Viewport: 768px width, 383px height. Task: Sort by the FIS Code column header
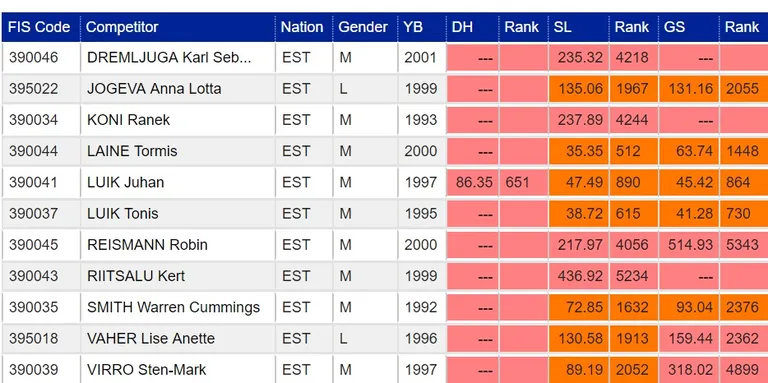(x=39, y=27)
